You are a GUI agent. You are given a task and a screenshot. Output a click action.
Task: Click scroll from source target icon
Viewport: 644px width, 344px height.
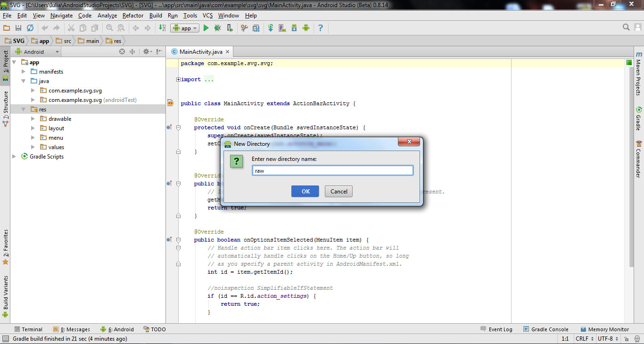pyautogui.click(x=122, y=52)
